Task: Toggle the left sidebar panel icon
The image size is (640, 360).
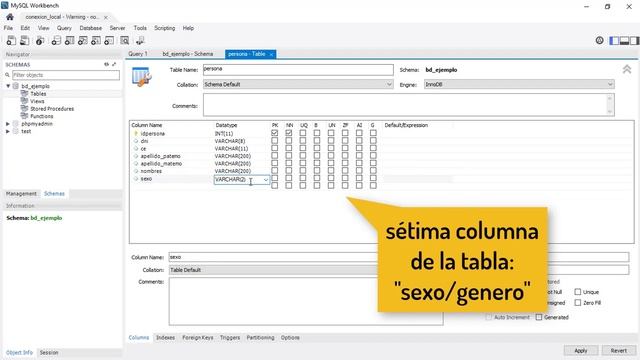Action: [614, 40]
